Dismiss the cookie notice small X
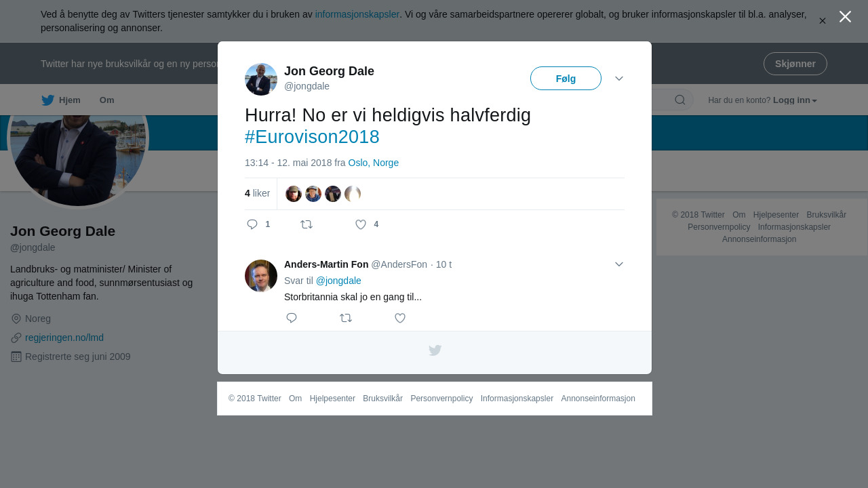This screenshot has width=868, height=488. click(822, 21)
